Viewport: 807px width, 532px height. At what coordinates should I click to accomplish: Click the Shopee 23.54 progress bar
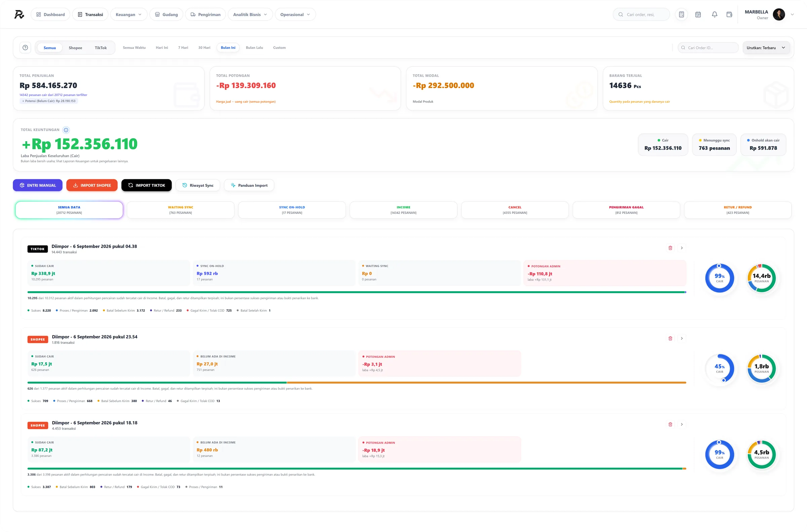pos(357,383)
